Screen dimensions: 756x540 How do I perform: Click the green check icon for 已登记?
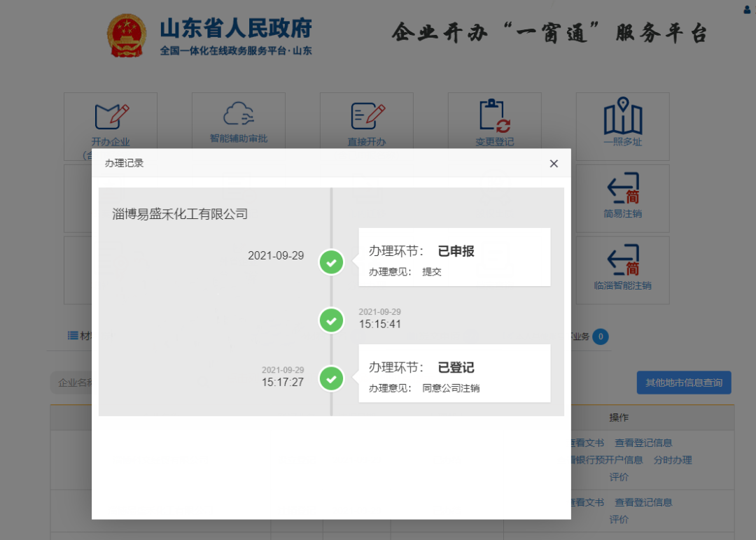point(331,378)
